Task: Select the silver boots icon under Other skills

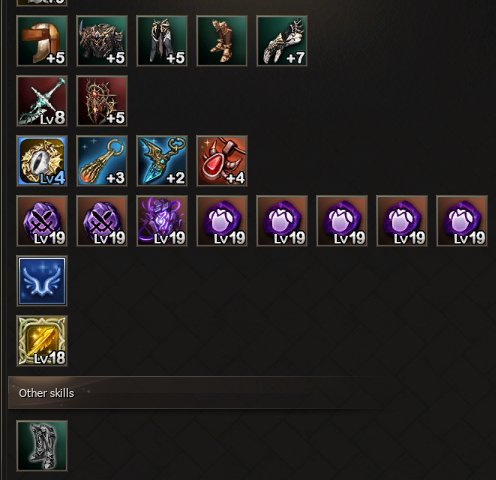Action: point(42,446)
